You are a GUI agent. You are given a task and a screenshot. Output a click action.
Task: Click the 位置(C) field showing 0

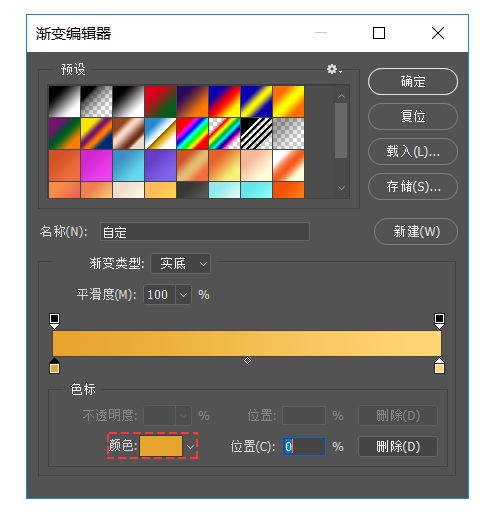tap(304, 447)
